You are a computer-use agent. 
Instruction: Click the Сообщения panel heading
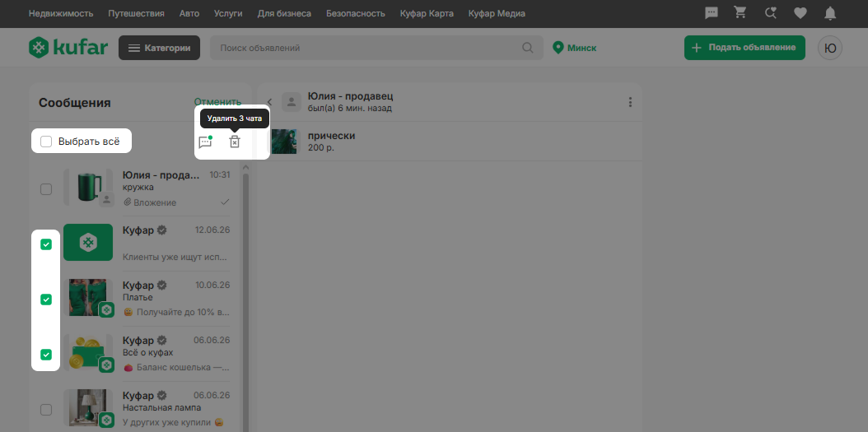coord(75,103)
